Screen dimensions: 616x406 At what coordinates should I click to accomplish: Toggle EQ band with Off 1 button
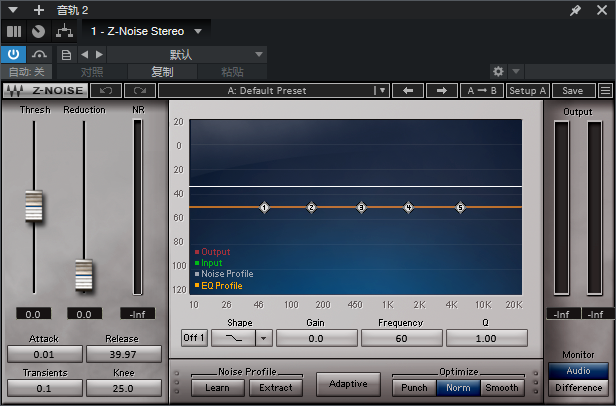tap(194, 338)
